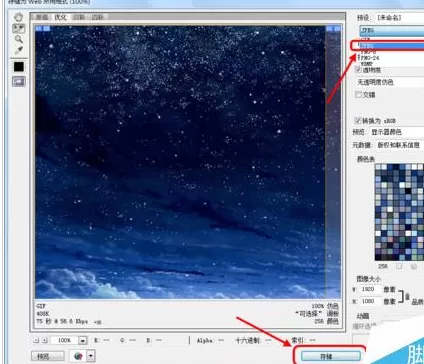Click the browser preview icon

[78, 356]
